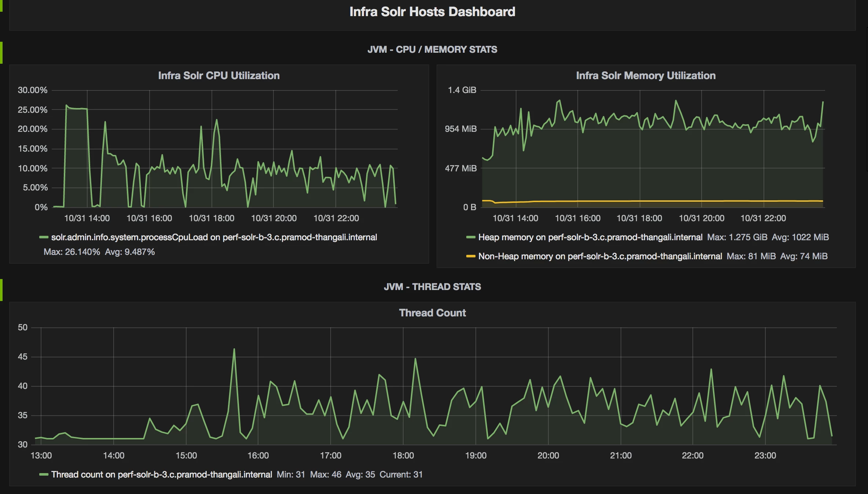This screenshot has height=494, width=868.
Task: Open color picker for Heap memory green swatch
Action: 471,237
